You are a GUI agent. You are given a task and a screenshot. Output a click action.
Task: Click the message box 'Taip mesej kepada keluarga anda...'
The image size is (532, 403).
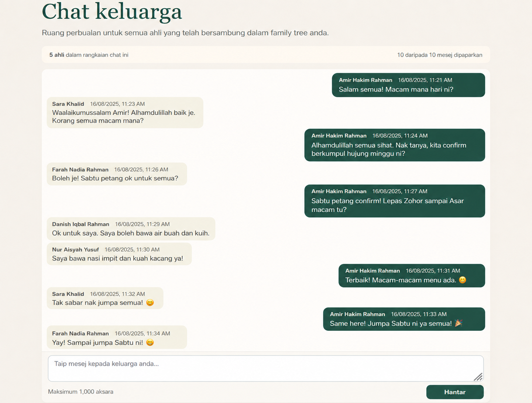pos(265,368)
